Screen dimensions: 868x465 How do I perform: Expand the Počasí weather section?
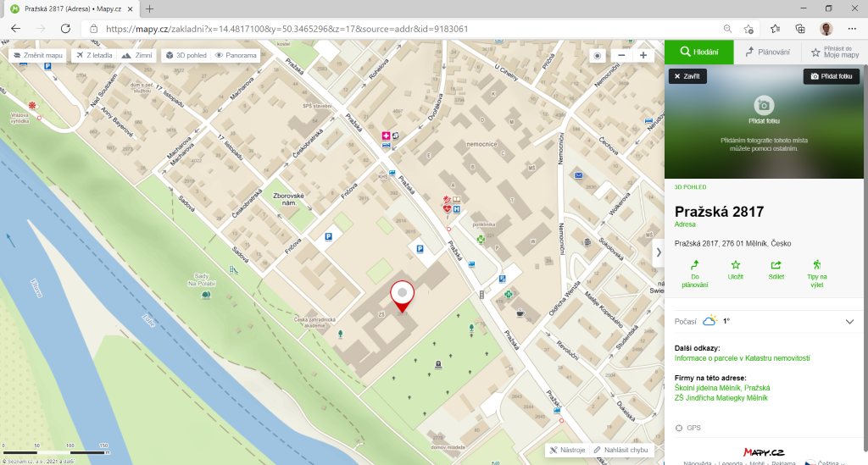click(x=849, y=322)
